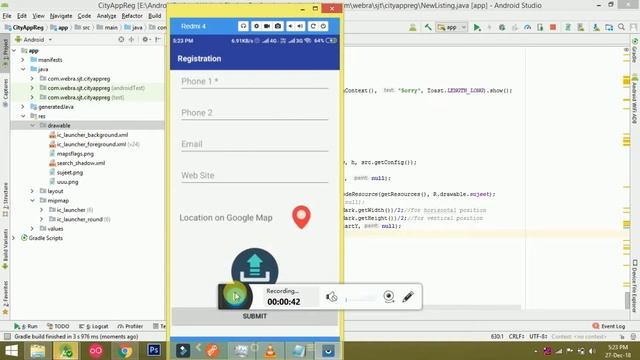Expand the generatedJava folder
The width and height of the screenshot is (640, 360).
23,107
